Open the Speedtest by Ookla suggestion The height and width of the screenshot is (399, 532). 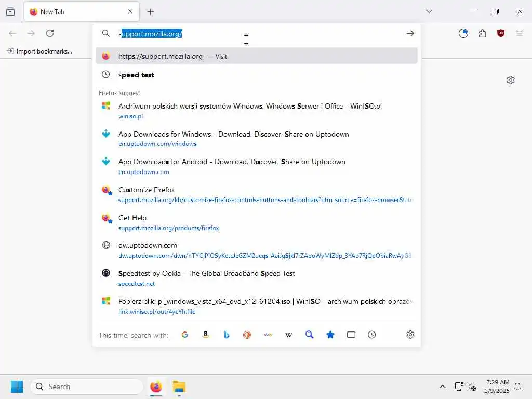(257, 278)
